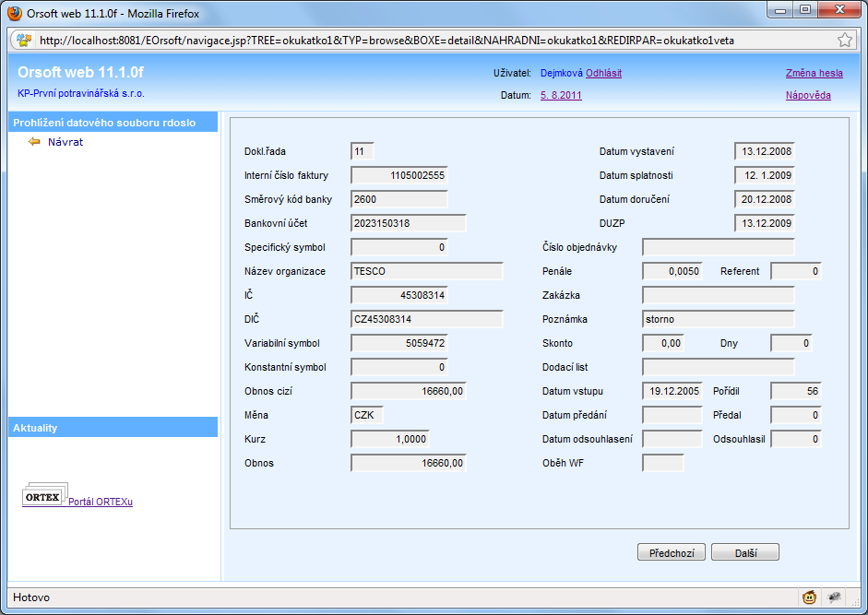Click the site identity icon beside the URL

tap(24, 41)
